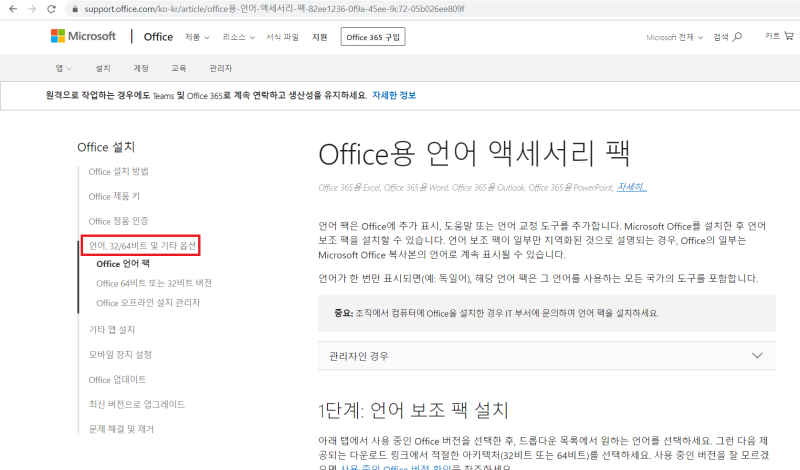This screenshot has height=470, width=800.
Task: Click the 카트 label
Action: pyautogui.click(x=772, y=36)
